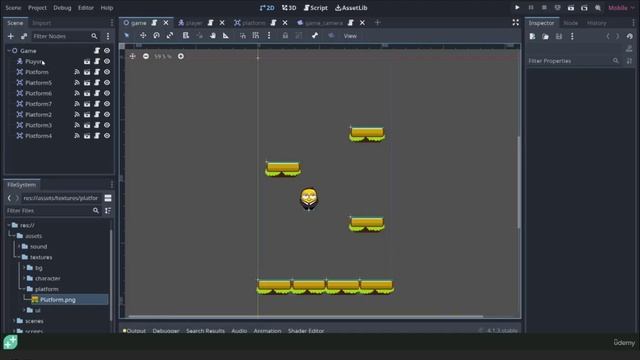Collapse the assets folder in FileSystem
The height and width of the screenshot is (360, 640).
coord(14,236)
